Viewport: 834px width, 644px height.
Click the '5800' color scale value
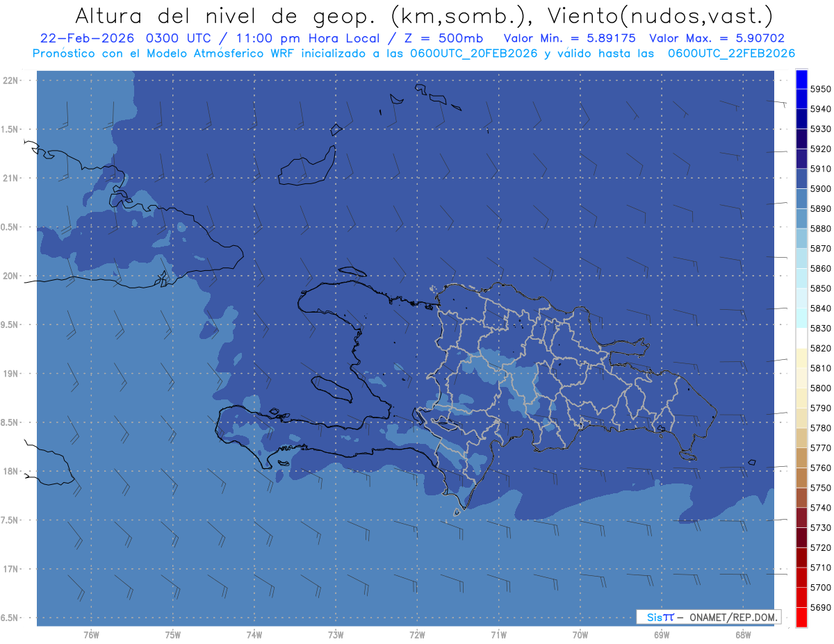tap(820, 388)
